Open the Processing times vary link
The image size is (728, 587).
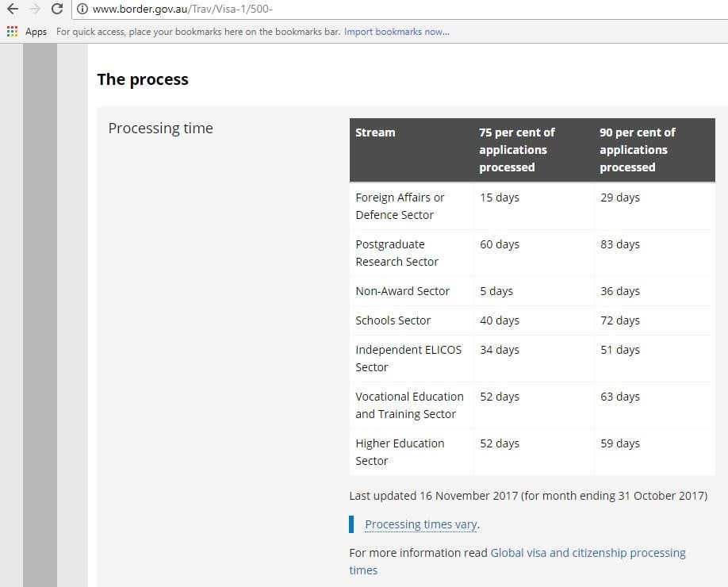click(421, 524)
